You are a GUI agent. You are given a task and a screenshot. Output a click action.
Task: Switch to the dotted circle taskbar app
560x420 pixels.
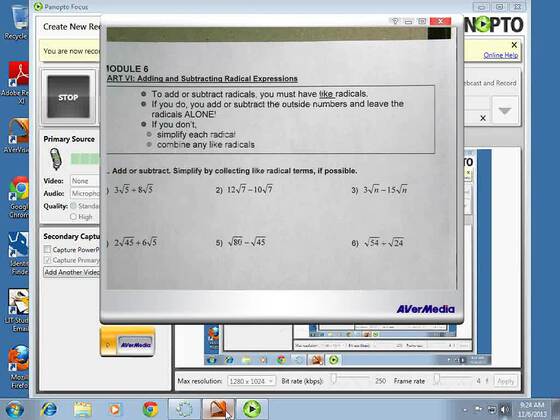[x=184, y=409]
